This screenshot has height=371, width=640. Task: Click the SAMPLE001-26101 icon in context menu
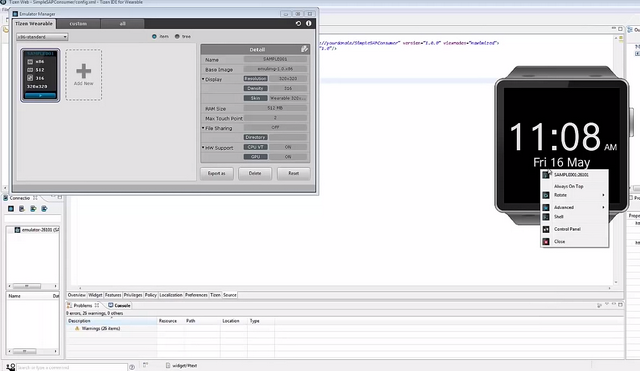point(546,175)
